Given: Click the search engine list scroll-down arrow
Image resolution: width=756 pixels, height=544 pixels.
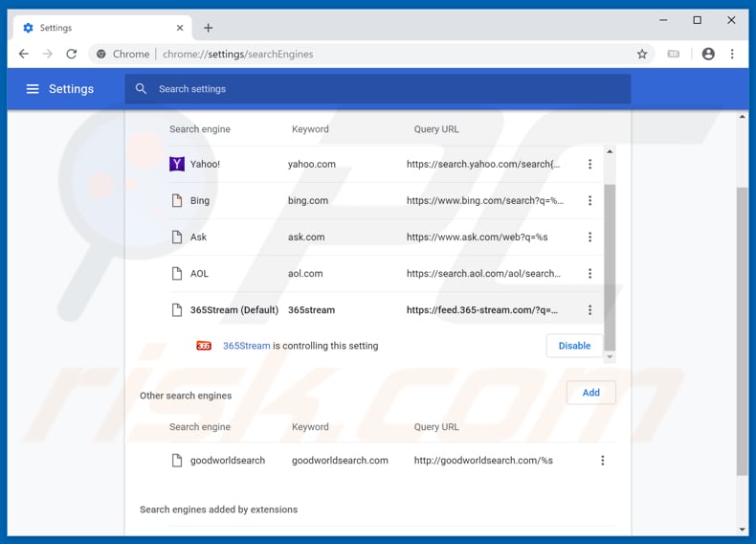Looking at the screenshot, I should pyautogui.click(x=610, y=356).
